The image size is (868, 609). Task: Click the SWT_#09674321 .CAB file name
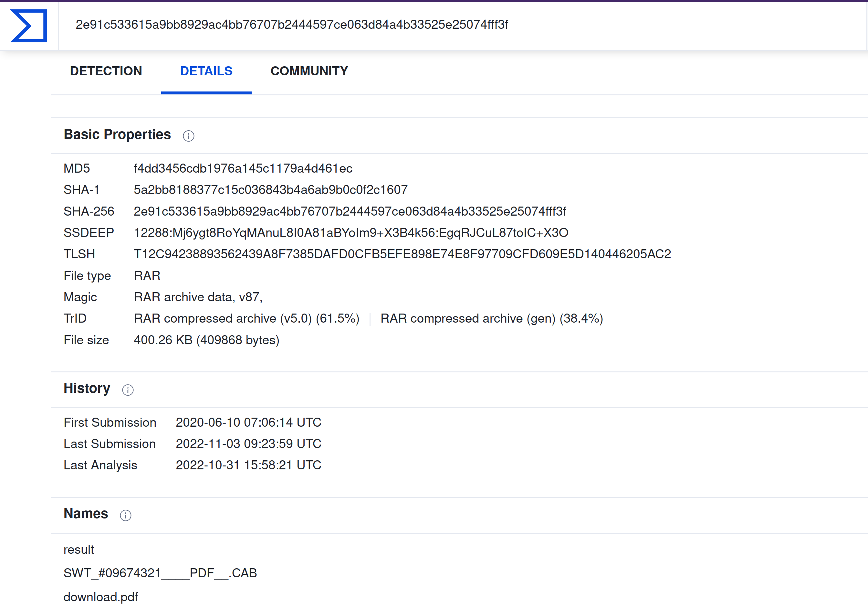coord(160,573)
